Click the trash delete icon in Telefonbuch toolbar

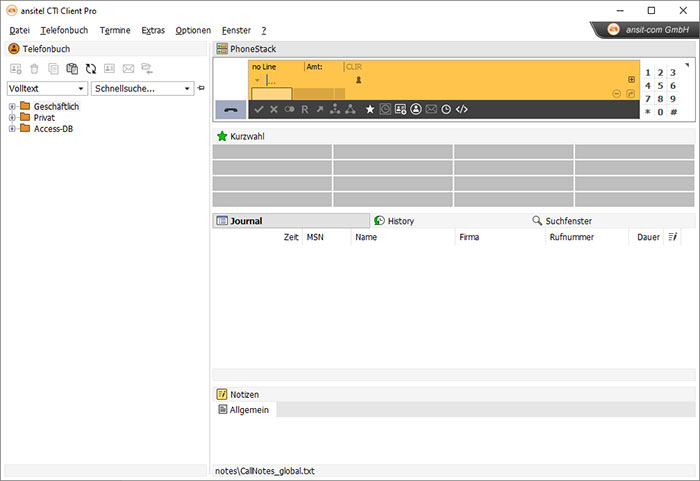[x=34, y=69]
